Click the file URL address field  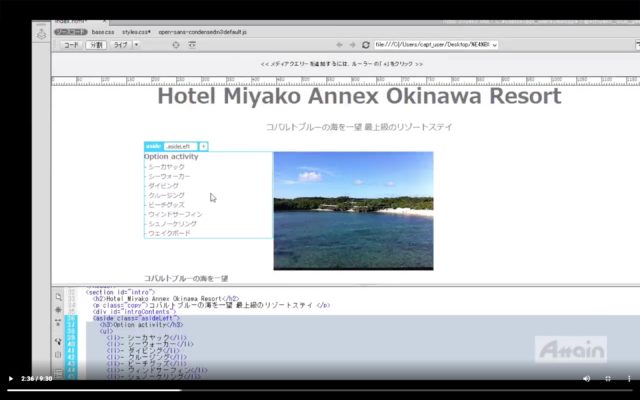click(433, 45)
